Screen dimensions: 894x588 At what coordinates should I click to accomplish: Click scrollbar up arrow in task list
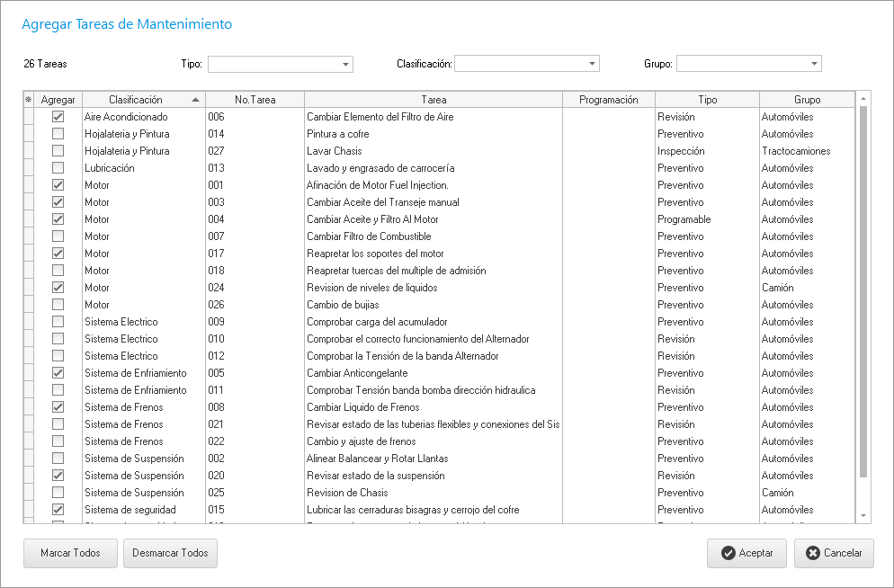click(863, 99)
